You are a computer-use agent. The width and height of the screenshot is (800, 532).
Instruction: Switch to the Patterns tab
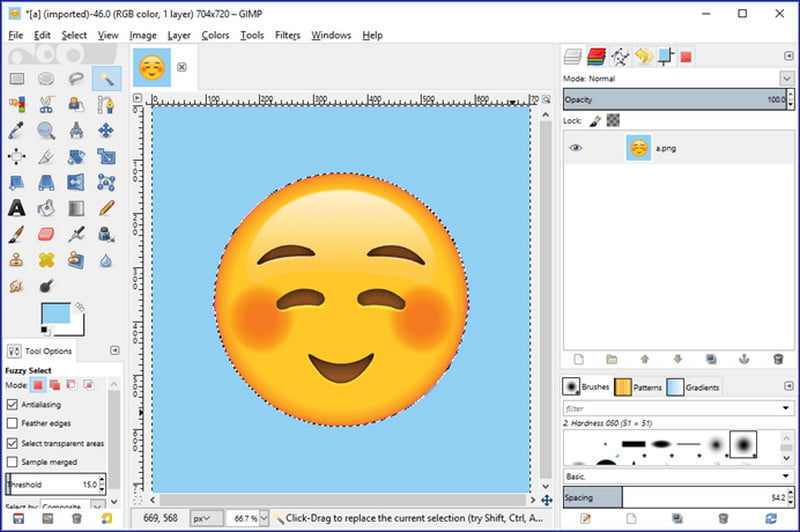pos(638,387)
